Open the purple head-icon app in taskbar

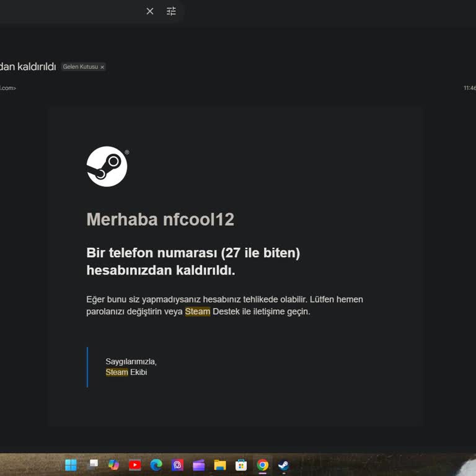pos(178,465)
